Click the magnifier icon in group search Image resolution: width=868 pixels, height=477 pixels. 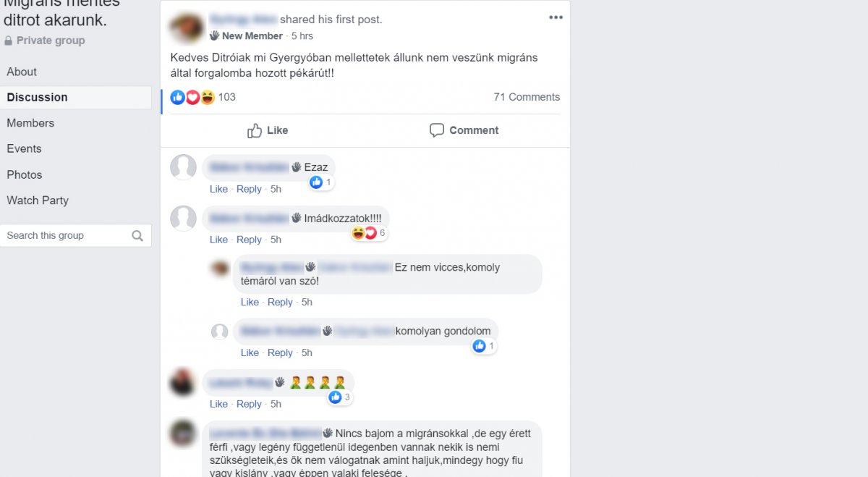(137, 236)
